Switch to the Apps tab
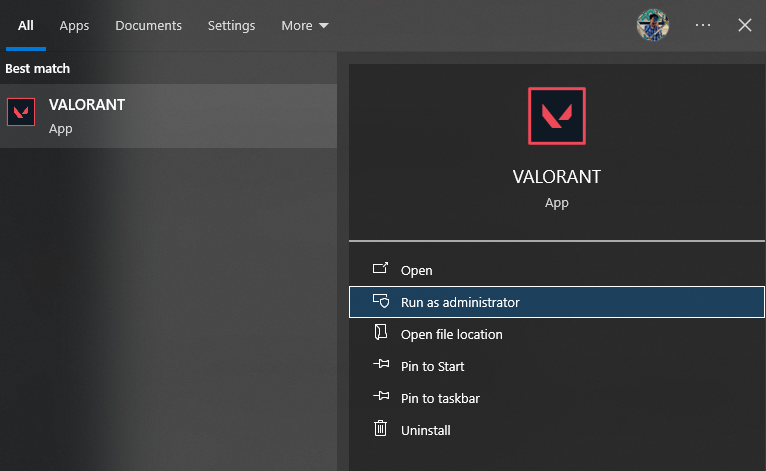 [74, 25]
